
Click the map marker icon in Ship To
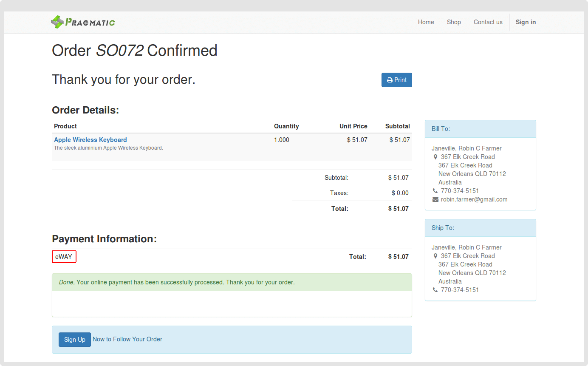pos(435,256)
